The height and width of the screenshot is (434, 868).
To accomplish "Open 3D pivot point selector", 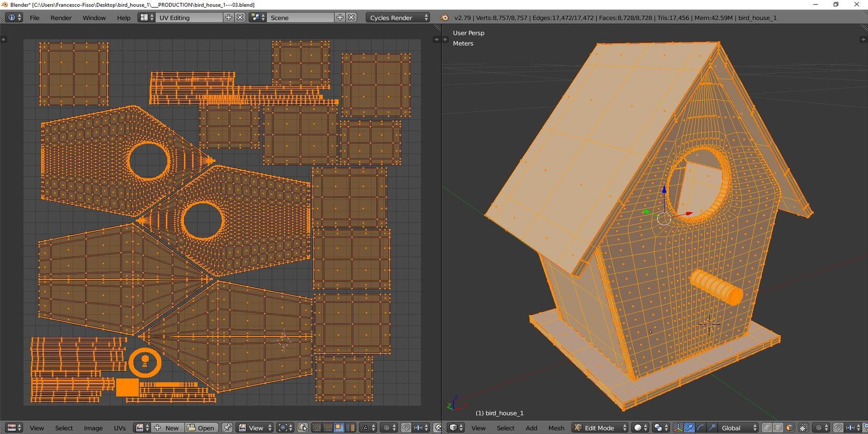I will [660, 428].
